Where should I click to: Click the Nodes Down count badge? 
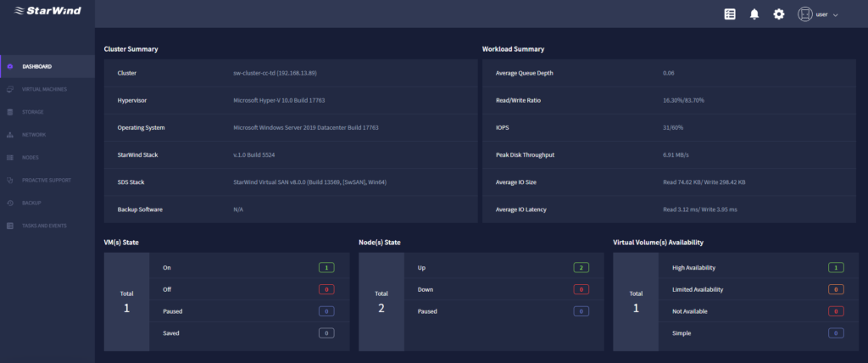[x=581, y=289]
